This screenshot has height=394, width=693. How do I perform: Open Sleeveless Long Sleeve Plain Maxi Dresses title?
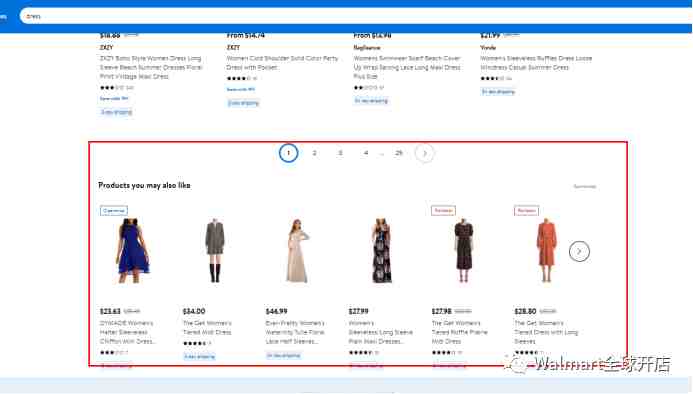coord(381,332)
